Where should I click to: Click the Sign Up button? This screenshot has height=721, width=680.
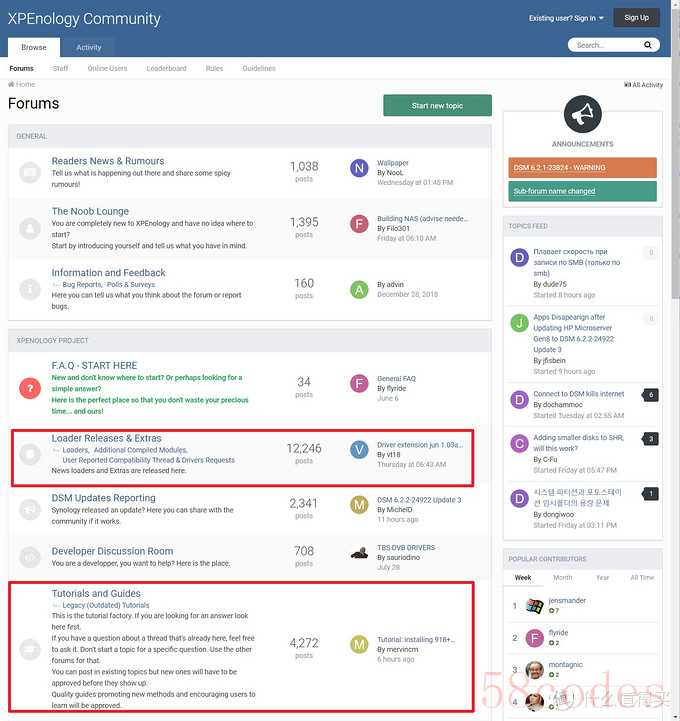[636, 18]
